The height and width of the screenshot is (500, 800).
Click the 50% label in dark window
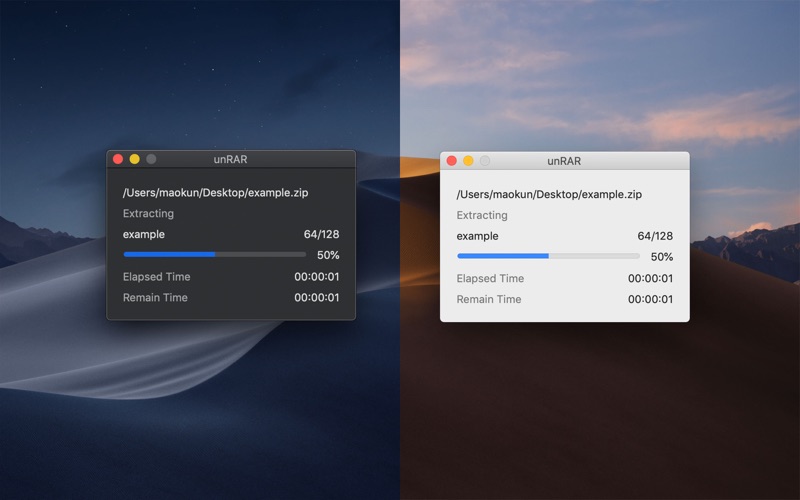pos(328,255)
